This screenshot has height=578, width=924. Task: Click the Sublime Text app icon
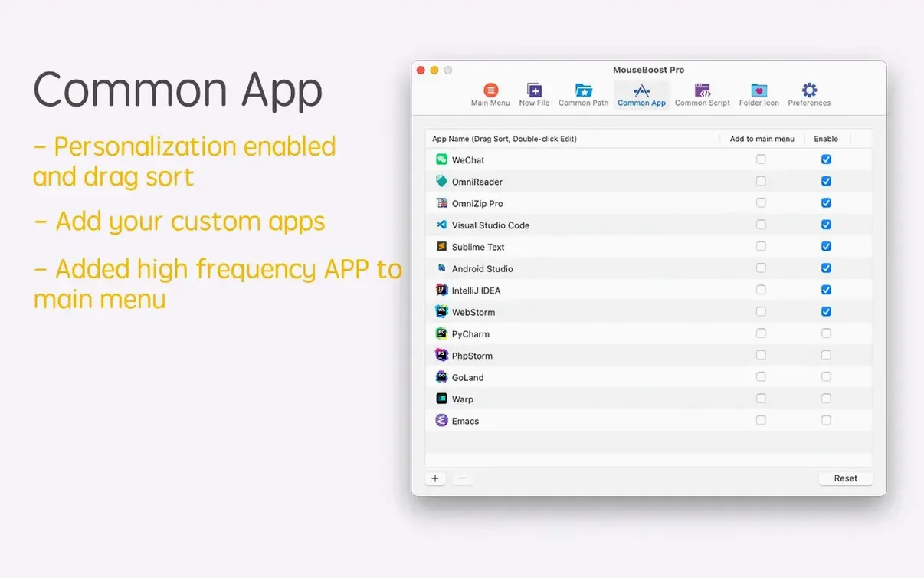coord(441,246)
